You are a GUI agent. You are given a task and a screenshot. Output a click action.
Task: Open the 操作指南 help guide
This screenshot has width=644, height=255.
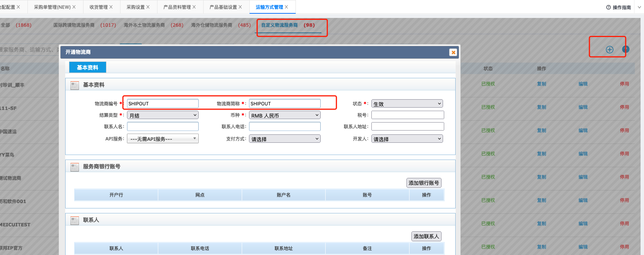point(618,7)
